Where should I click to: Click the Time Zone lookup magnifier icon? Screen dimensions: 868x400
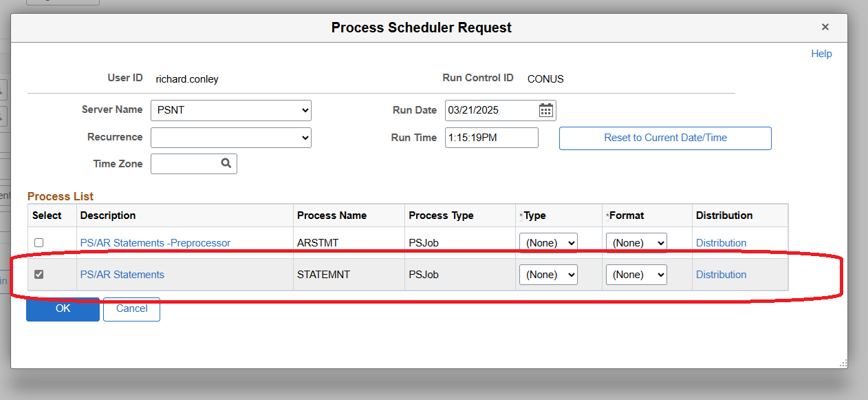(226, 163)
